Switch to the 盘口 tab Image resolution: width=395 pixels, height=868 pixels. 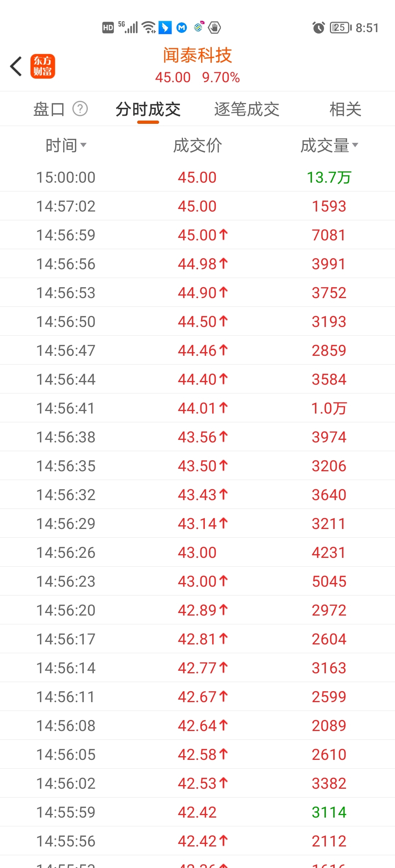(x=49, y=109)
